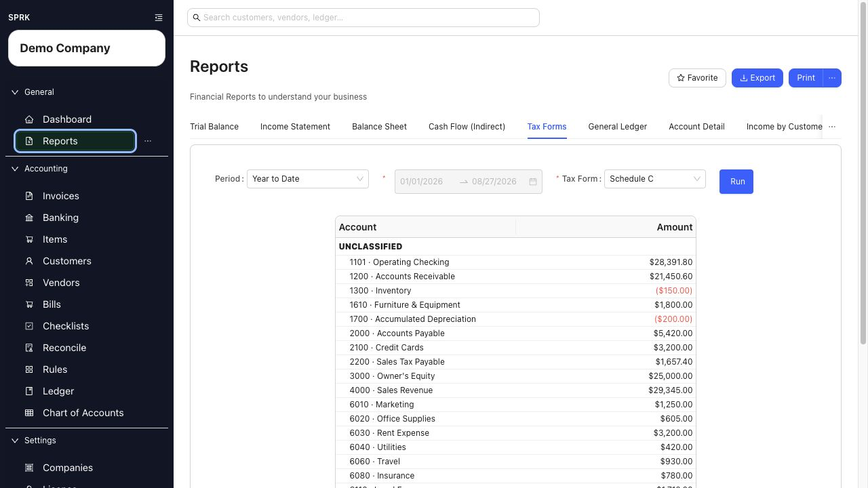
Task: Select the 6030 · Rent Expense row
Action: pos(515,433)
